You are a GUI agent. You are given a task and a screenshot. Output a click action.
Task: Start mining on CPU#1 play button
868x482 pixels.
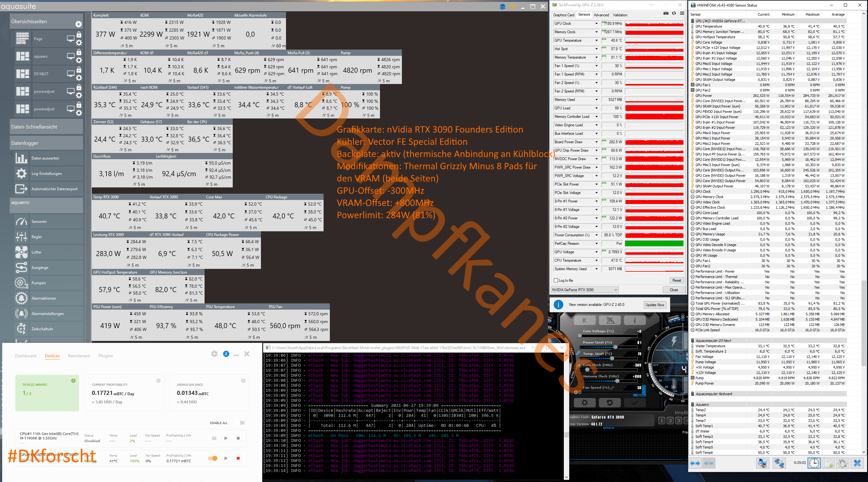point(226,438)
